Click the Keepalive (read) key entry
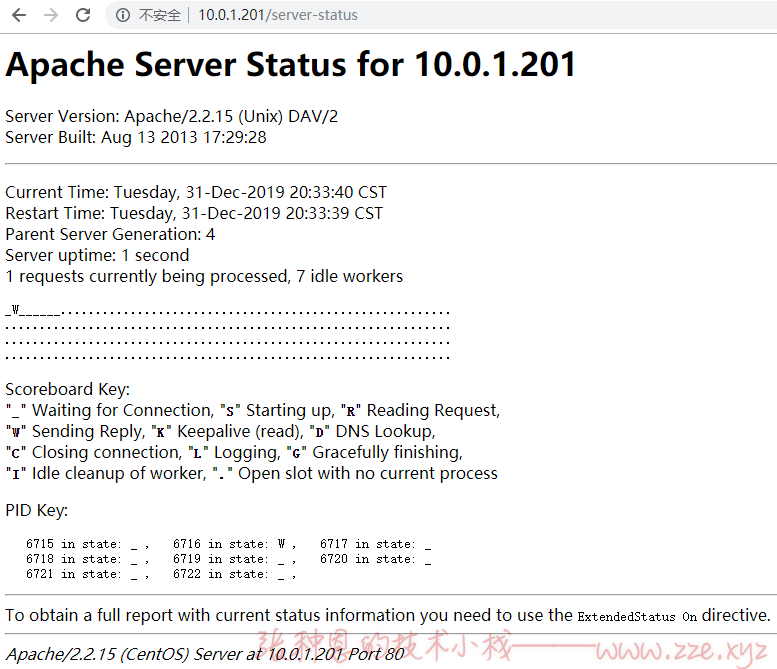The image size is (777, 669). click(x=227, y=432)
